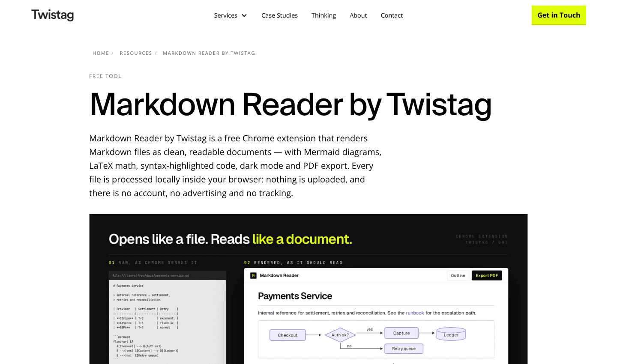Click the file URL bar text in raw pane
This screenshot has height=364, width=617.
(151, 275)
